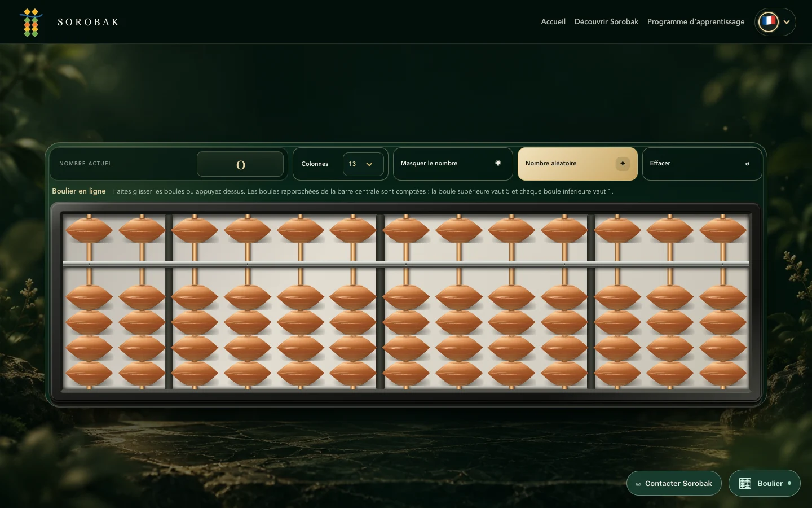Click the Nombre actuel value field

(240, 164)
